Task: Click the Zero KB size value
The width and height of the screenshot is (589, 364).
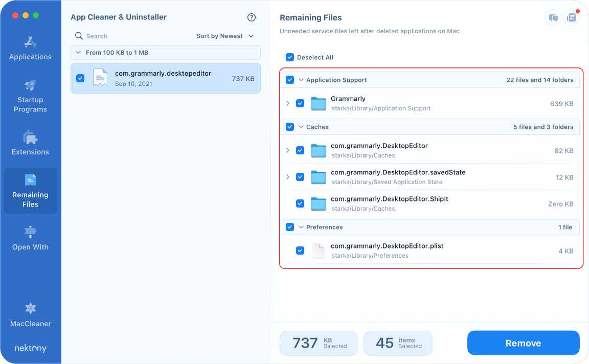Action: [560, 204]
